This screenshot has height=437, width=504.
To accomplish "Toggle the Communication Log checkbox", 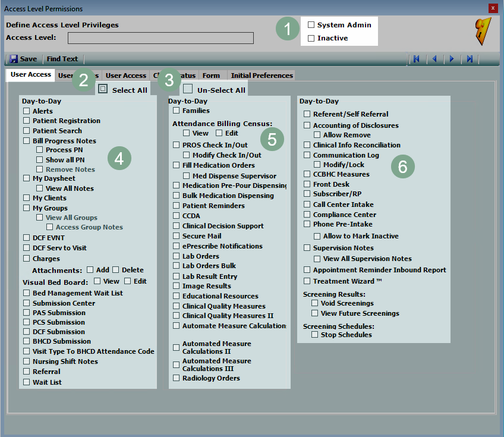I will [x=307, y=155].
